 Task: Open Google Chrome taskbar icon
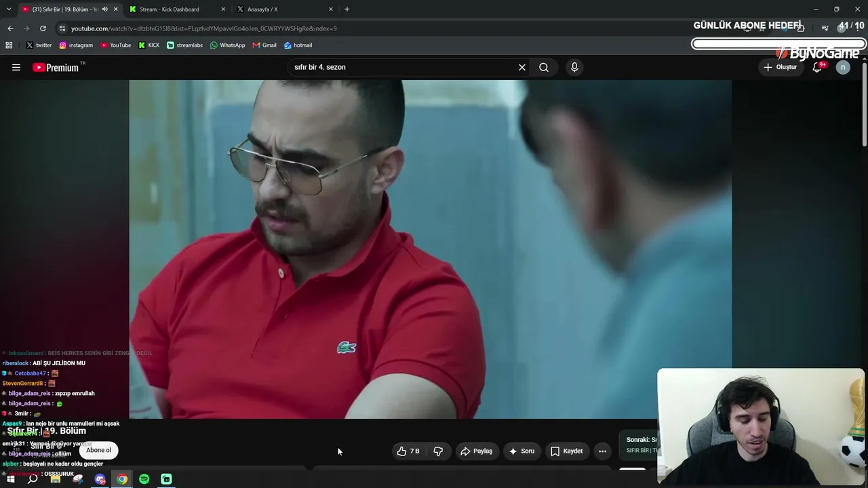click(x=122, y=479)
